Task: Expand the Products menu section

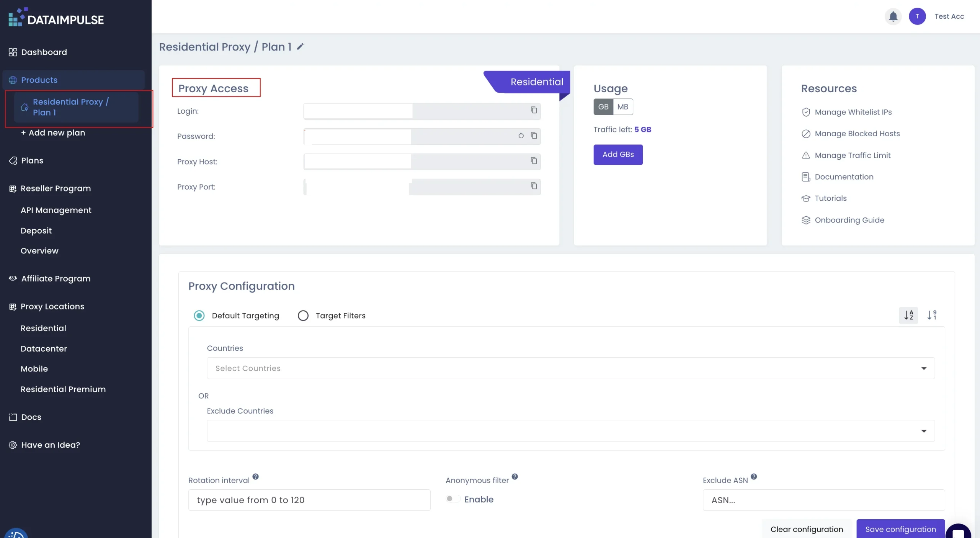Action: pos(73,80)
